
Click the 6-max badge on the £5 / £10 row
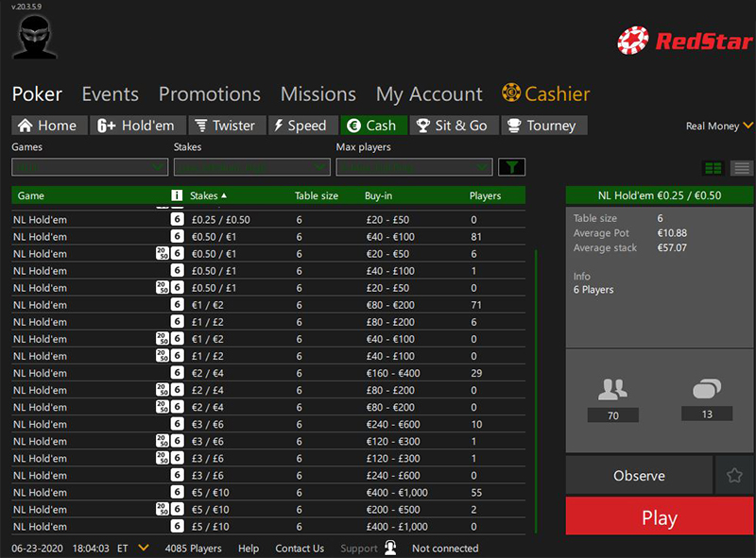[178, 526]
